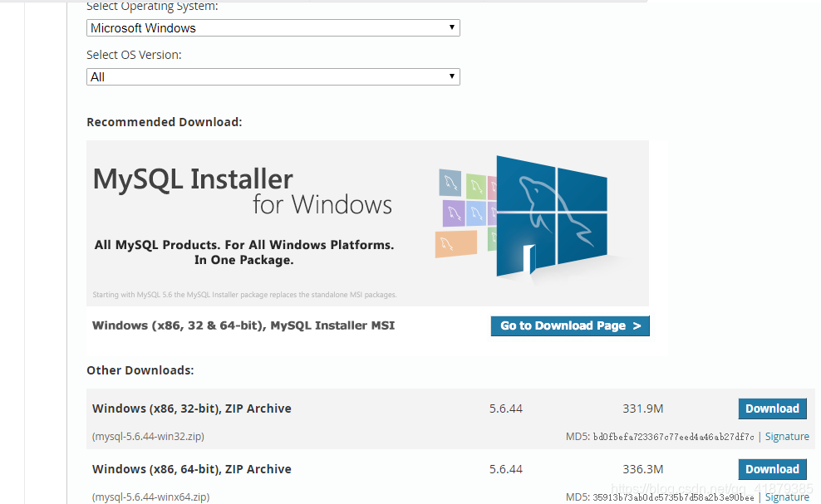The image size is (821, 504).
Task: Click the note starting 'Starting with MySQL 5.6'
Action: pyautogui.click(x=244, y=295)
